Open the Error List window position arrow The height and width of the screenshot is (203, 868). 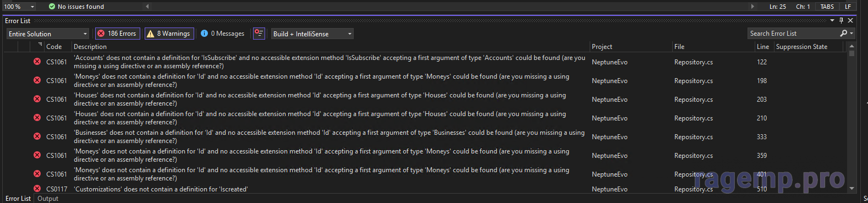pyautogui.click(x=832, y=20)
